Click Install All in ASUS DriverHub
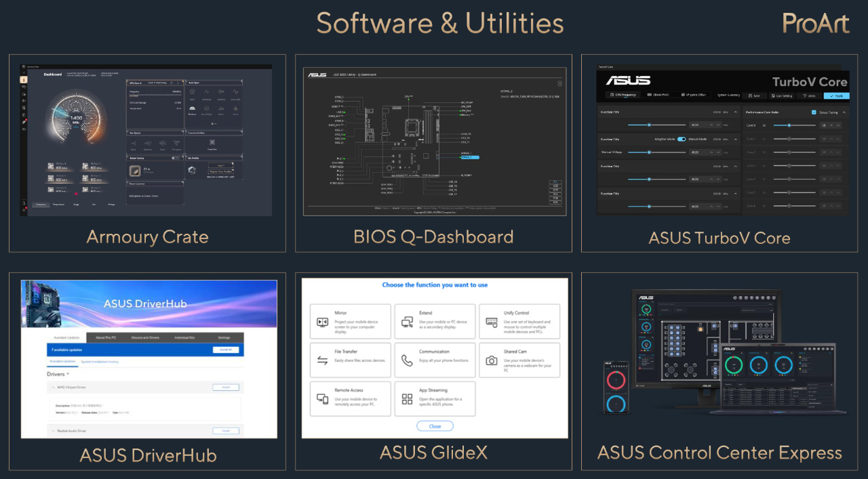 point(226,350)
